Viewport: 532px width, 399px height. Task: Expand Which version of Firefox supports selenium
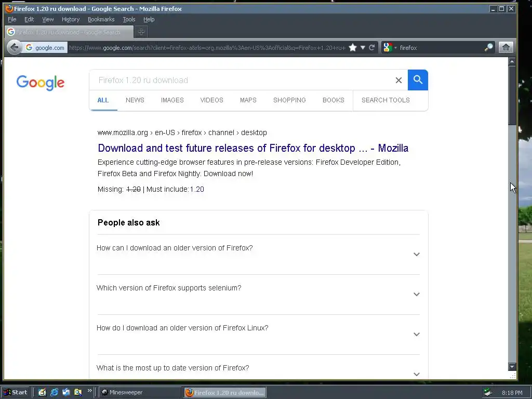pyautogui.click(x=259, y=294)
